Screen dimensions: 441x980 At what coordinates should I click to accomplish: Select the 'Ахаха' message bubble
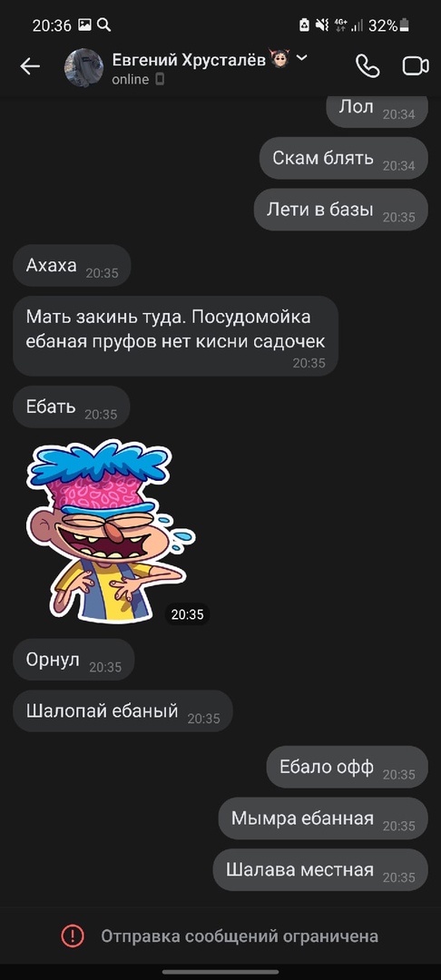click(72, 266)
